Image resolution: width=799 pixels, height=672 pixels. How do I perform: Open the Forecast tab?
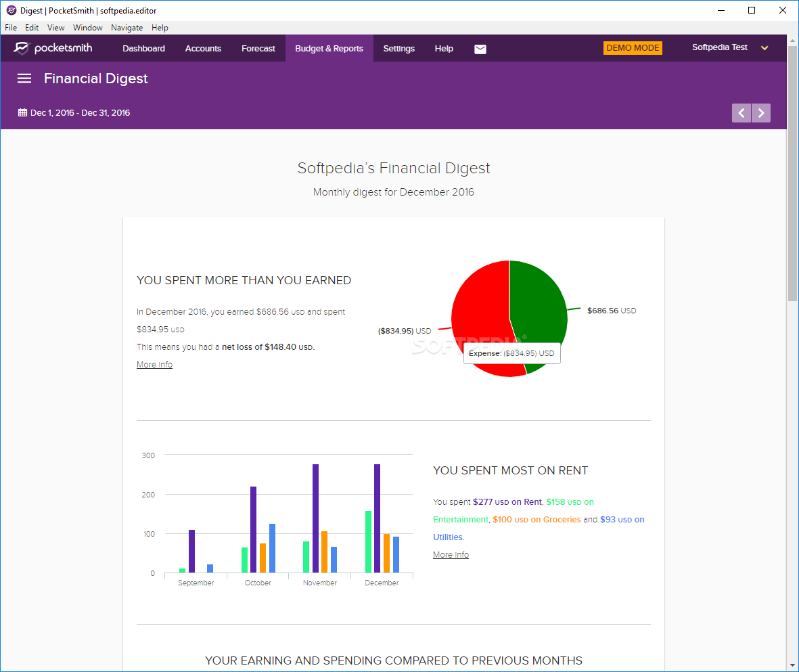258,49
